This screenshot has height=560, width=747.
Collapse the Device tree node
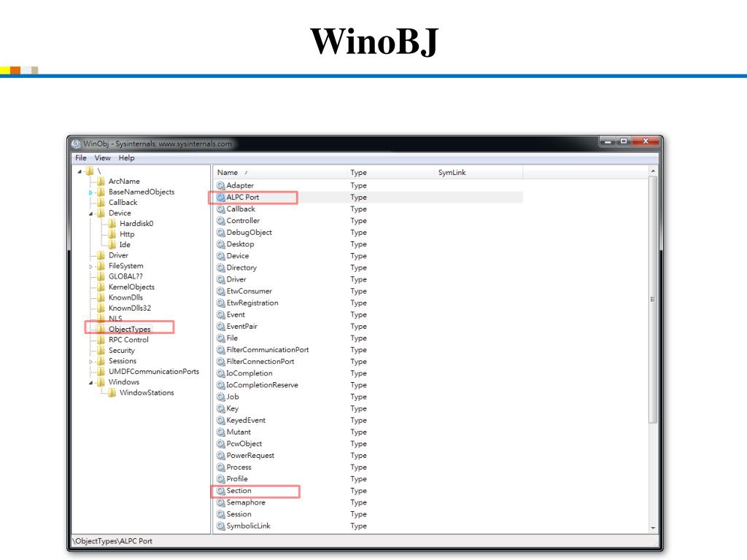(90, 214)
